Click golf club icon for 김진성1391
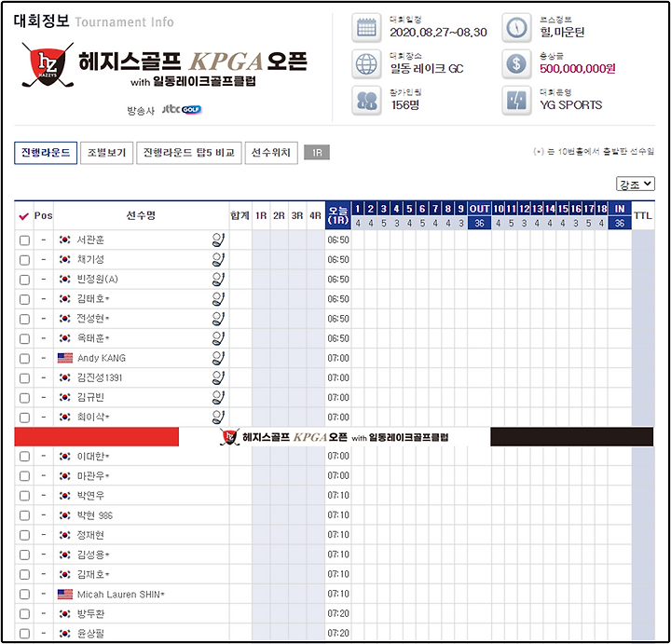Screen dimensions: 671x644 pyautogui.click(x=218, y=377)
